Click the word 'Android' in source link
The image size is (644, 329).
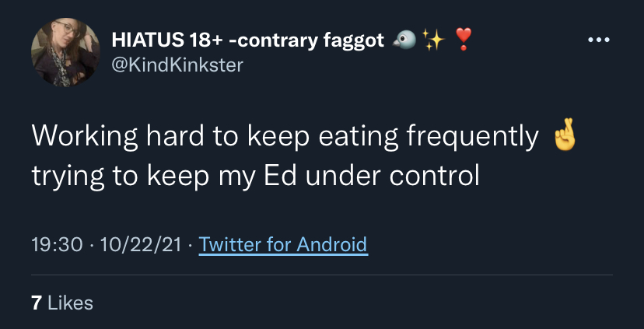click(x=331, y=245)
